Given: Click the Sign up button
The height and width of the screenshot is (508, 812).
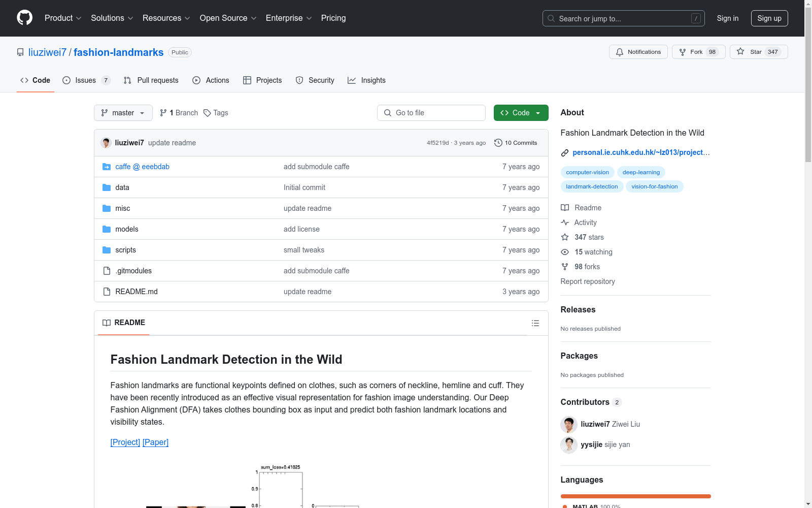Looking at the screenshot, I should pos(769,18).
